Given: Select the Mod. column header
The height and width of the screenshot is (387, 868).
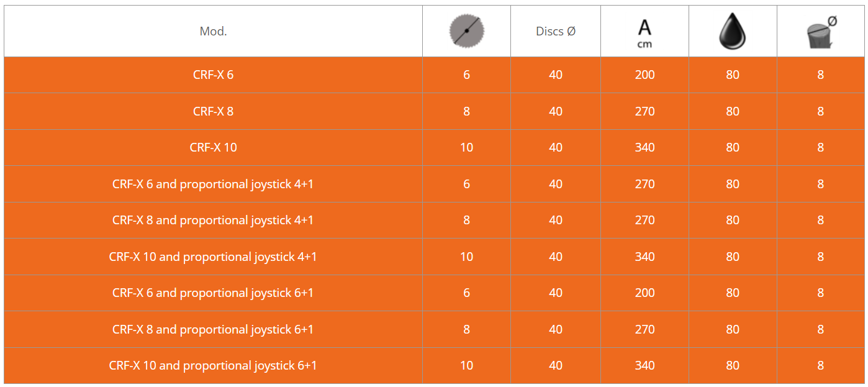Looking at the screenshot, I should [x=213, y=31].
